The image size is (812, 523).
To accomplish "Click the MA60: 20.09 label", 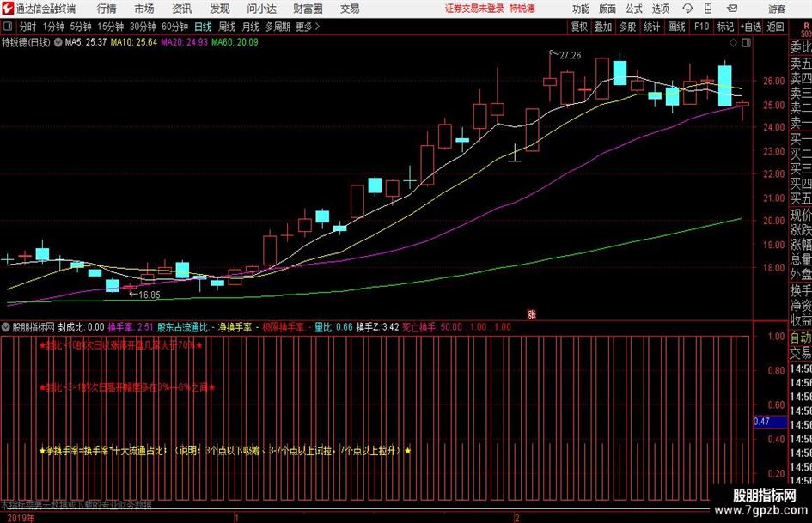I will pyautogui.click(x=235, y=42).
